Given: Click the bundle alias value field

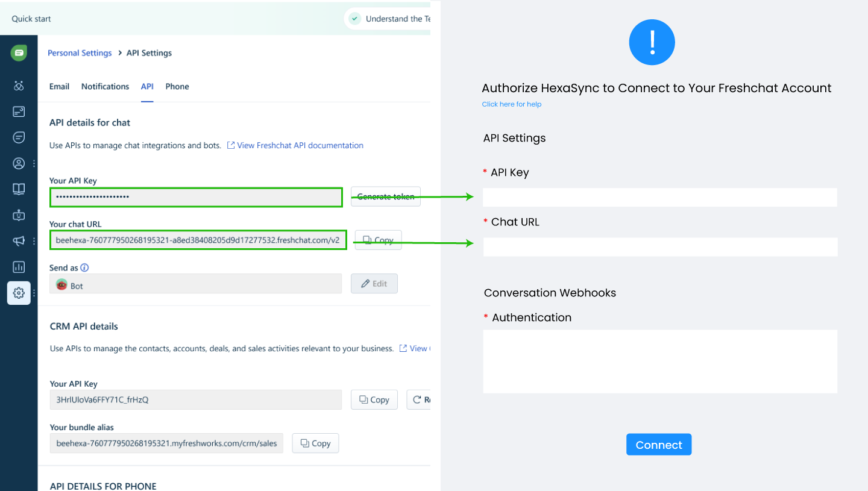Looking at the screenshot, I should pos(166,443).
